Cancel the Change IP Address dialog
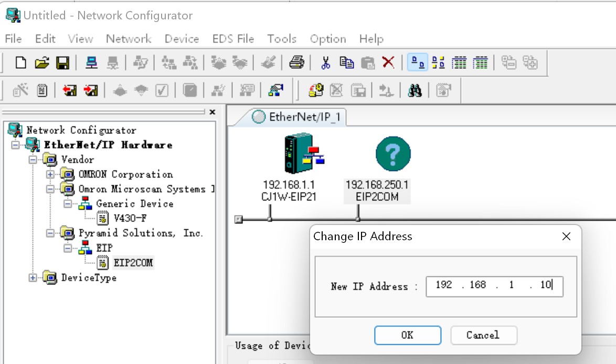The image size is (616, 364). 484,335
